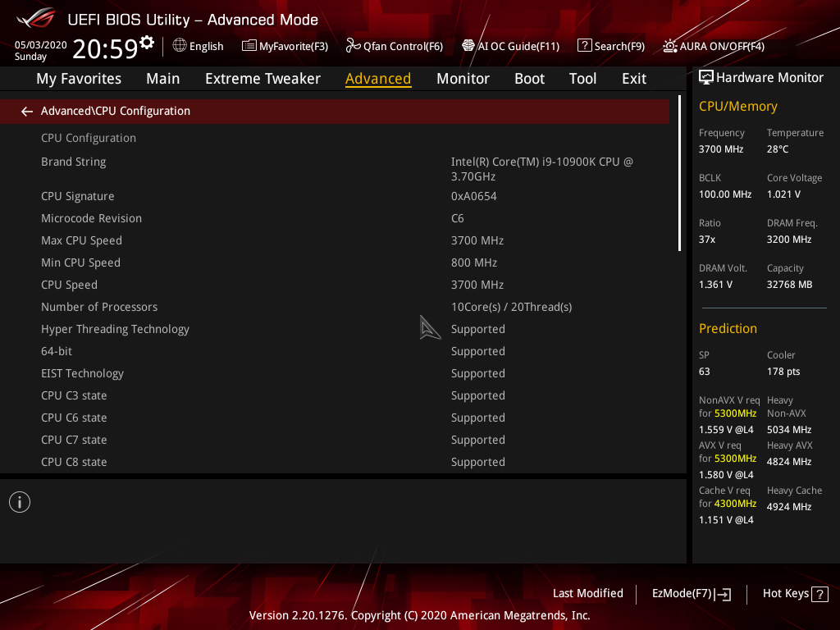Image resolution: width=840 pixels, height=630 pixels.
Task: Click the 28°C temperature reading
Action: (778, 149)
